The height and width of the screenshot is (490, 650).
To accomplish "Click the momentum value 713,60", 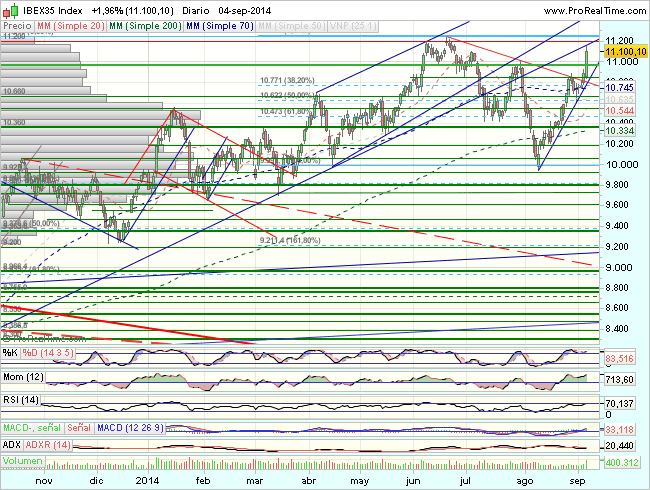I will click(619, 380).
